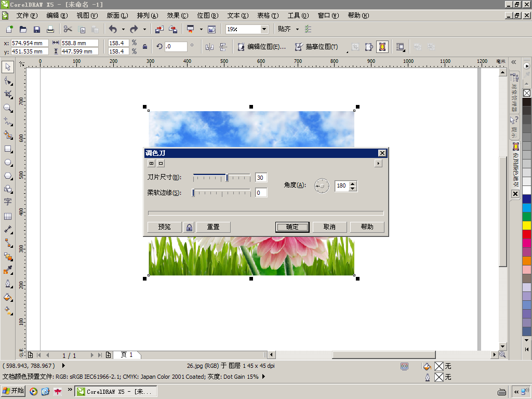Select the Table tool
The image size is (532, 399).
point(8,216)
